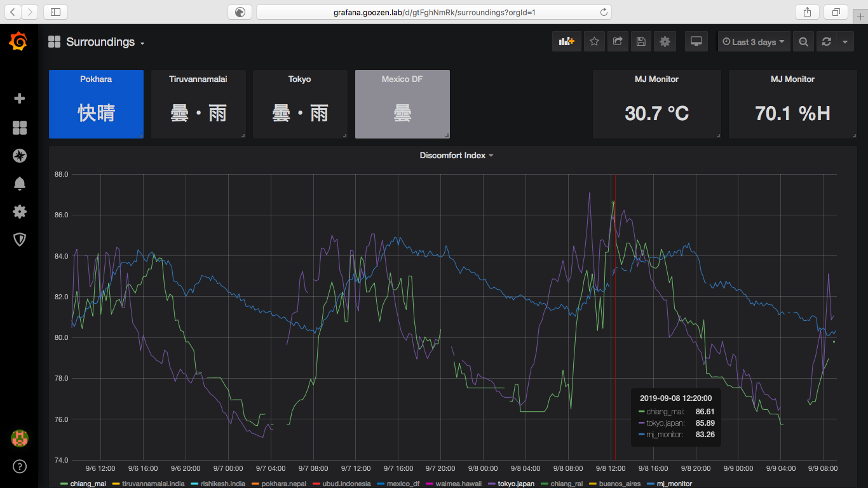Refresh the dashboard

click(x=826, y=42)
